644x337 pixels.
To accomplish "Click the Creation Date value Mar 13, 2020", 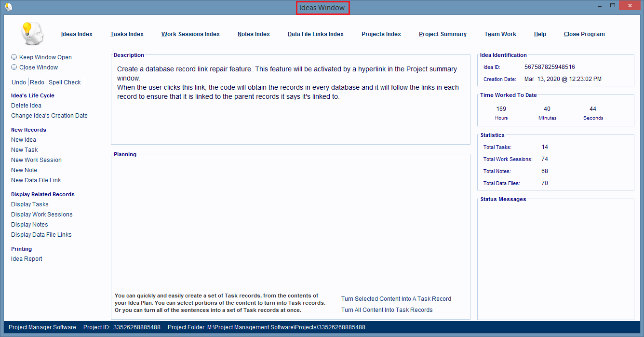I will (563, 79).
